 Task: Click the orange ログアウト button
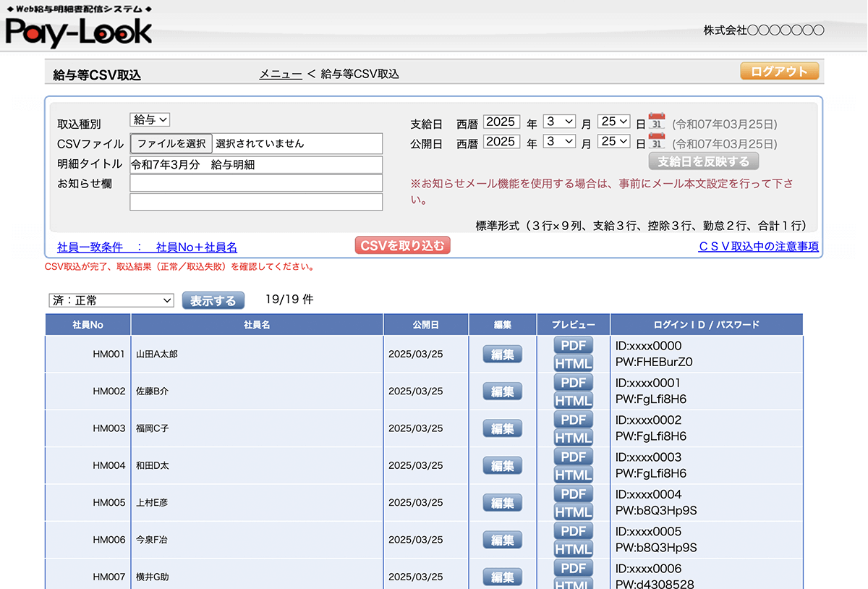tap(779, 72)
